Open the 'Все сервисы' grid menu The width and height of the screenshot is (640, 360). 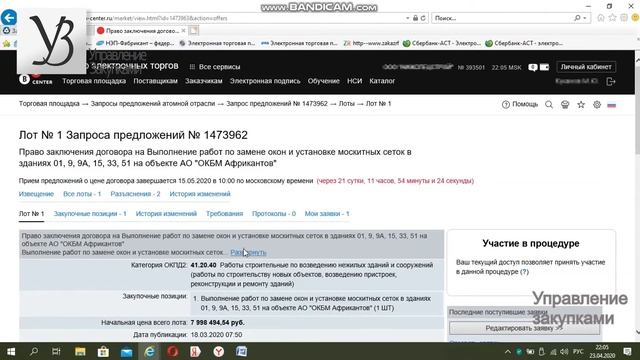(x=215, y=67)
